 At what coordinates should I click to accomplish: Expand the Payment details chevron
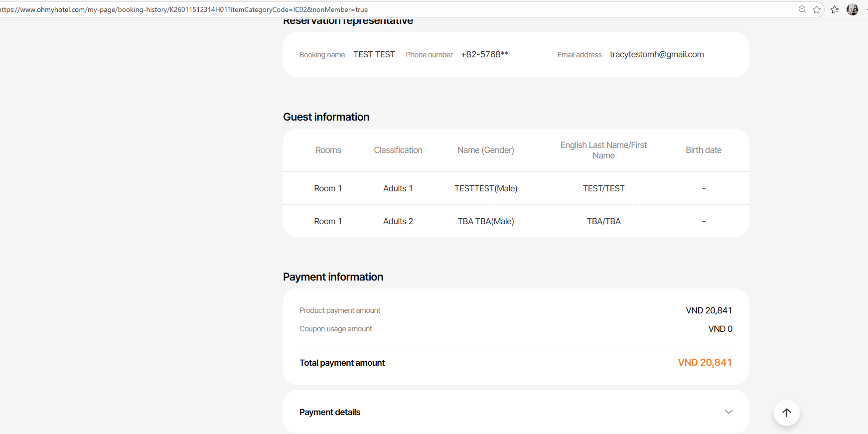(728, 412)
